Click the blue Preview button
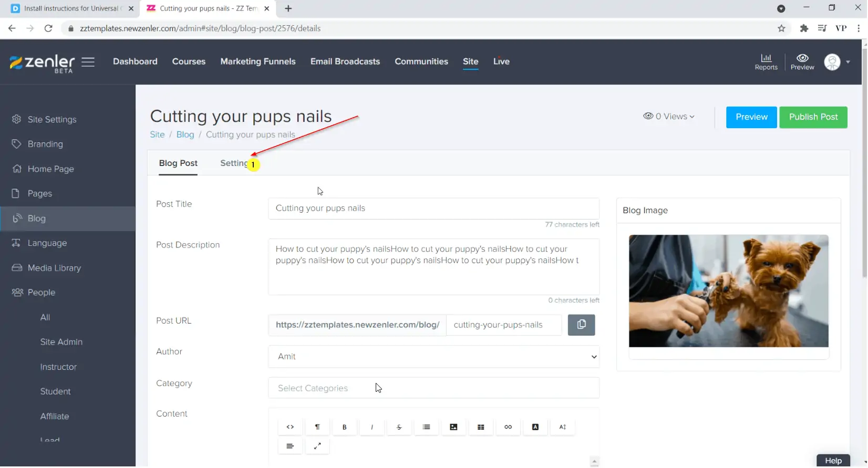This screenshot has height=468, width=868. click(752, 117)
